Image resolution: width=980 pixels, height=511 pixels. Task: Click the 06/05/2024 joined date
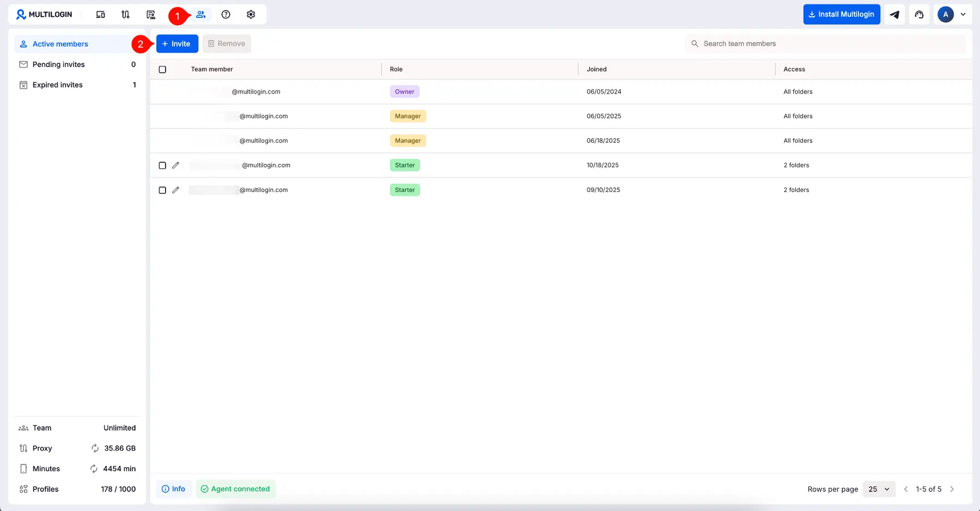click(x=604, y=92)
